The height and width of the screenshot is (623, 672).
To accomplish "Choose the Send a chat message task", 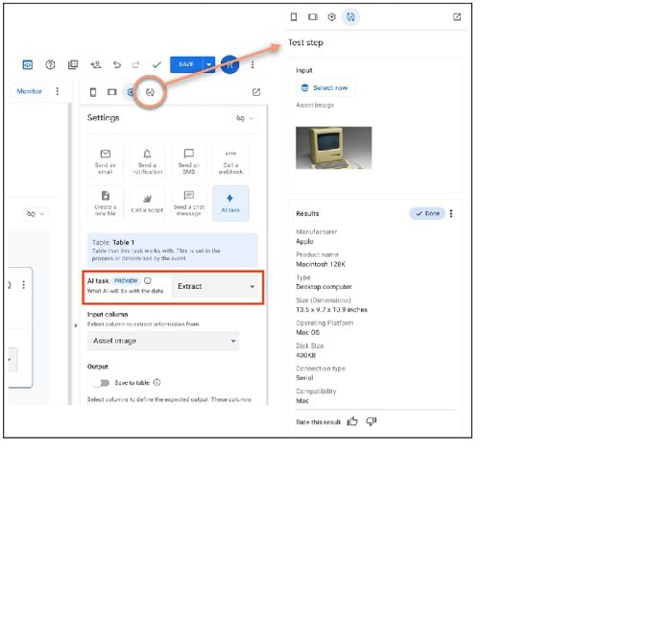I will (189, 204).
